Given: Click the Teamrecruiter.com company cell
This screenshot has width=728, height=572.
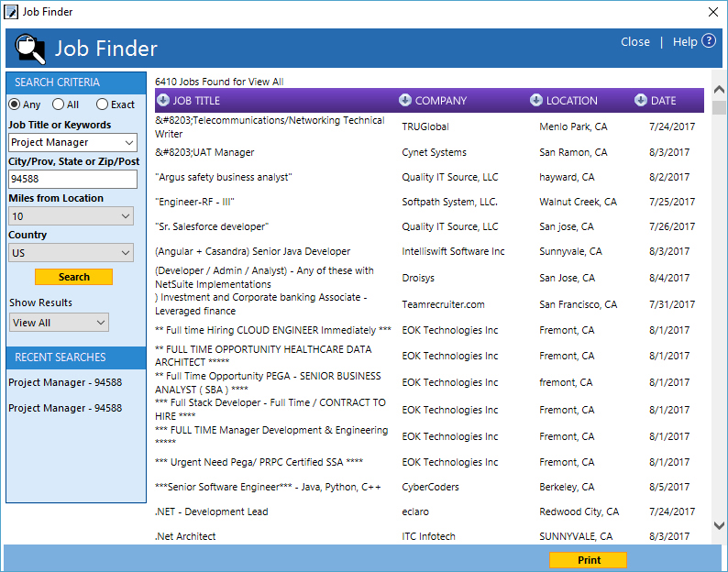Looking at the screenshot, I should point(443,304).
